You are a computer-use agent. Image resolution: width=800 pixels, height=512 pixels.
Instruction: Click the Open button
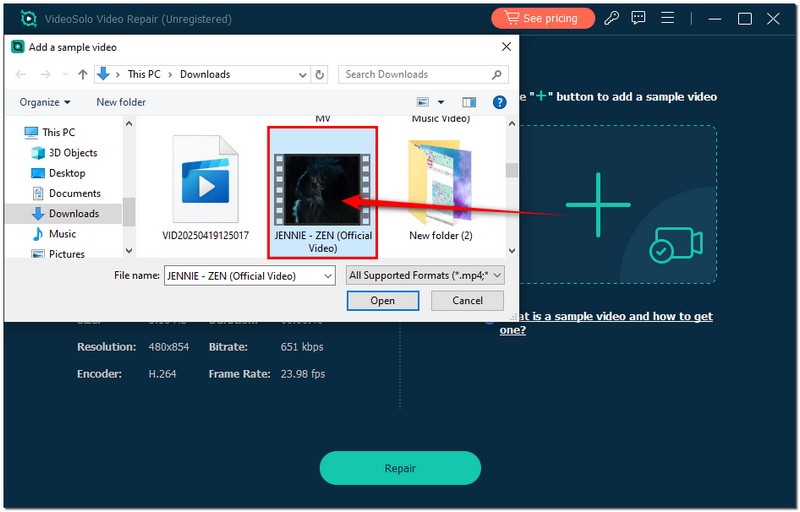pyautogui.click(x=383, y=301)
